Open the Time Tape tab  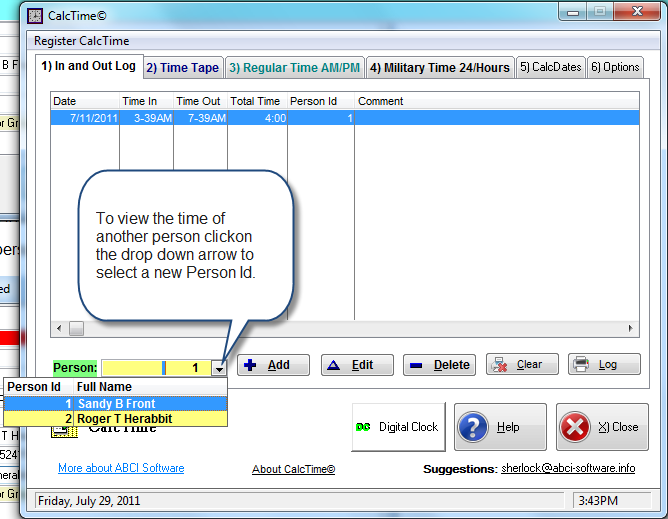(x=182, y=67)
